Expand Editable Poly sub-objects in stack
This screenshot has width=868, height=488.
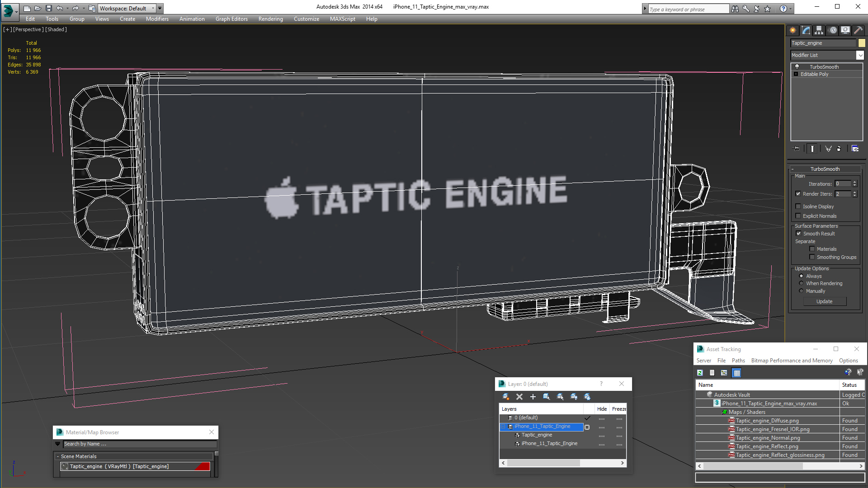pyautogui.click(x=796, y=74)
